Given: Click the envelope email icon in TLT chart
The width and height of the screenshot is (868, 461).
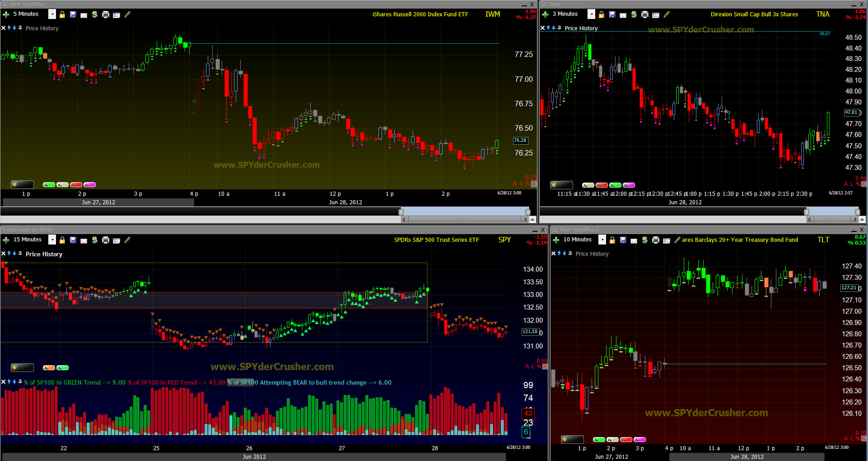Looking at the screenshot, I should point(634,240).
